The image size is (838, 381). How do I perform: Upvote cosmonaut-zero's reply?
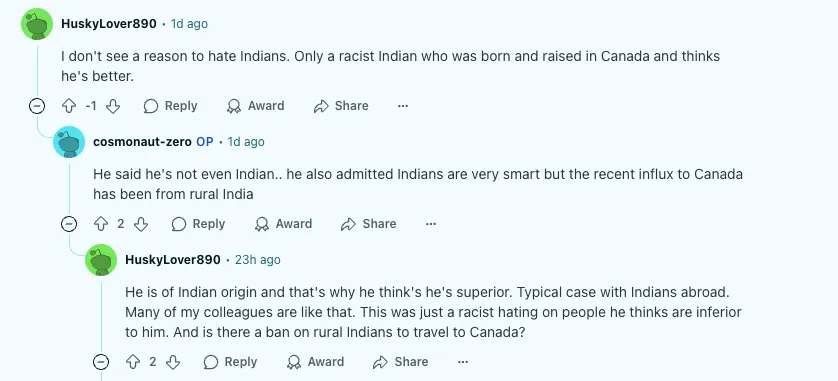[x=101, y=224]
